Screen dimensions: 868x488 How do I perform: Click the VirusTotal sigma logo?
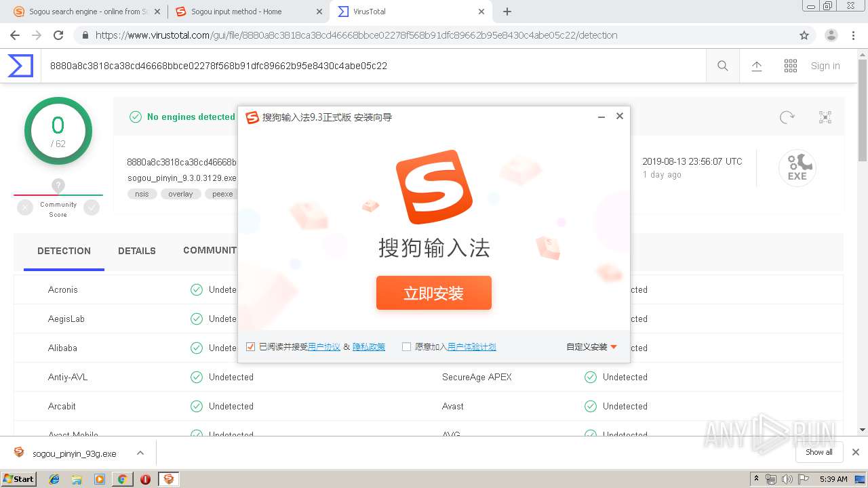click(20, 66)
